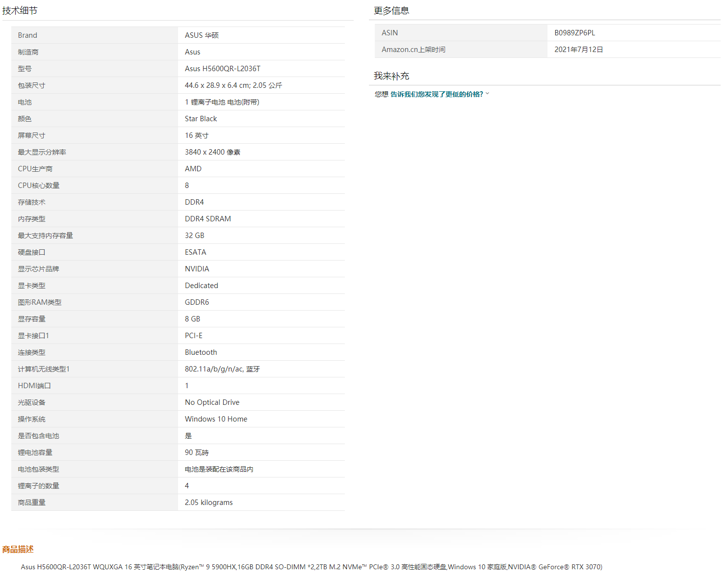728x583 pixels.
Task: Click the 操作系统 label
Action: tap(31, 419)
